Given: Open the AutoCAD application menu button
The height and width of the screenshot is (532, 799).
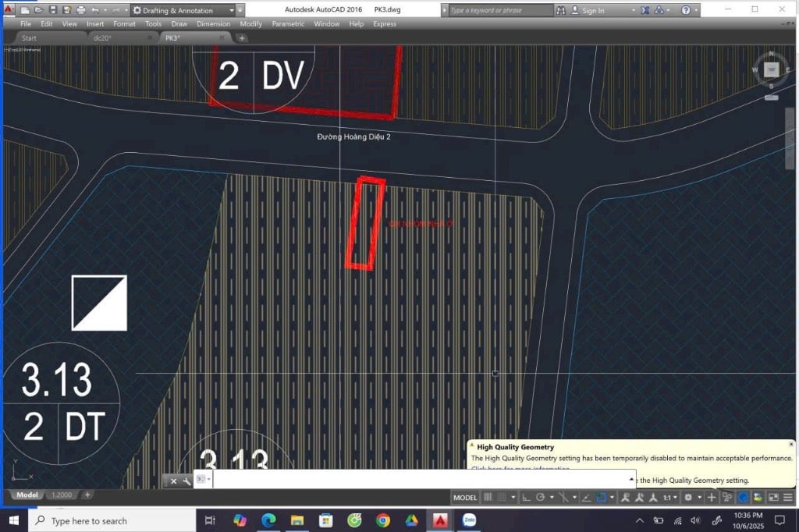Looking at the screenshot, I should (9, 10).
